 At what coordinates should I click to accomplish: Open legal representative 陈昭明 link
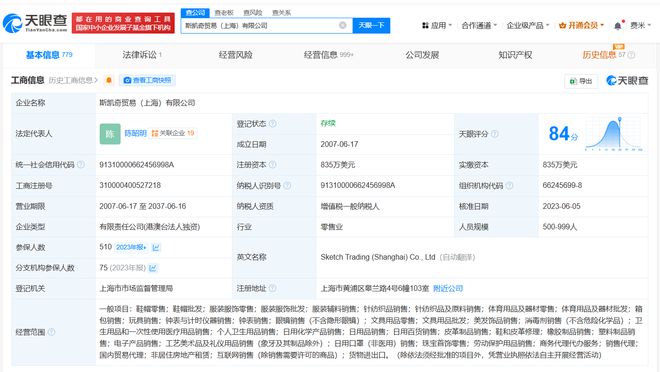pyautogui.click(x=135, y=133)
